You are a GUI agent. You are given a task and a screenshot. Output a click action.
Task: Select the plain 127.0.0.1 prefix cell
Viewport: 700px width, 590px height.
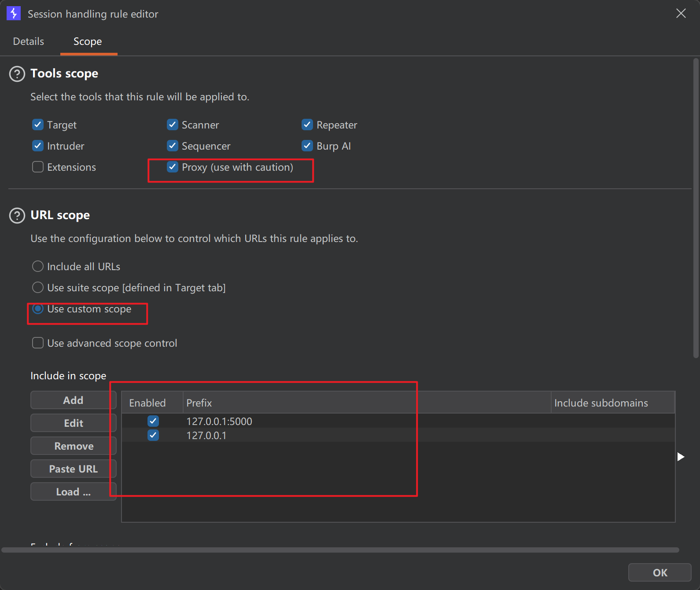[x=367, y=435]
